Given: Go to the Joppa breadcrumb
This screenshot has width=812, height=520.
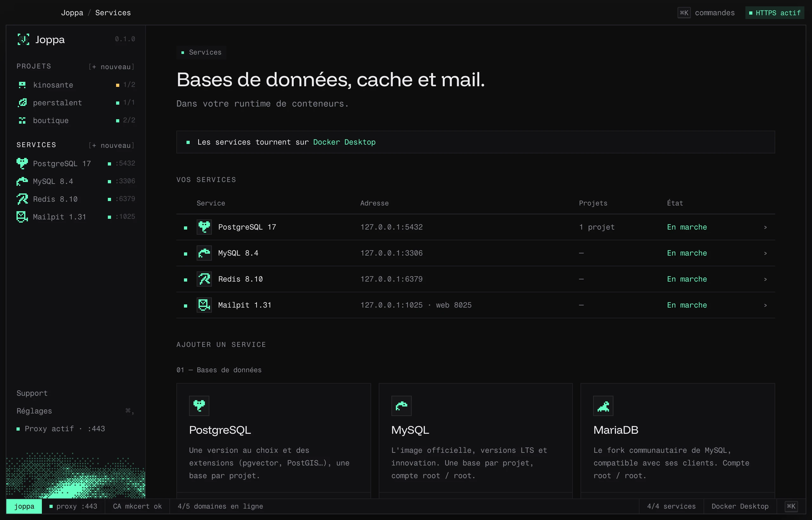Looking at the screenshot, I should pyautogui.click(x=72, y=13).
